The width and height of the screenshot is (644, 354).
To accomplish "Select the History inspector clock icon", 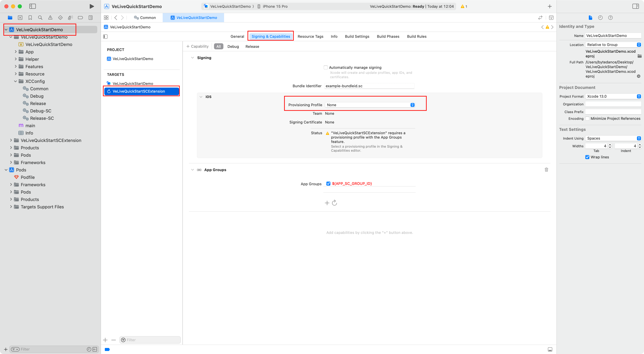I will click(600, 17).
